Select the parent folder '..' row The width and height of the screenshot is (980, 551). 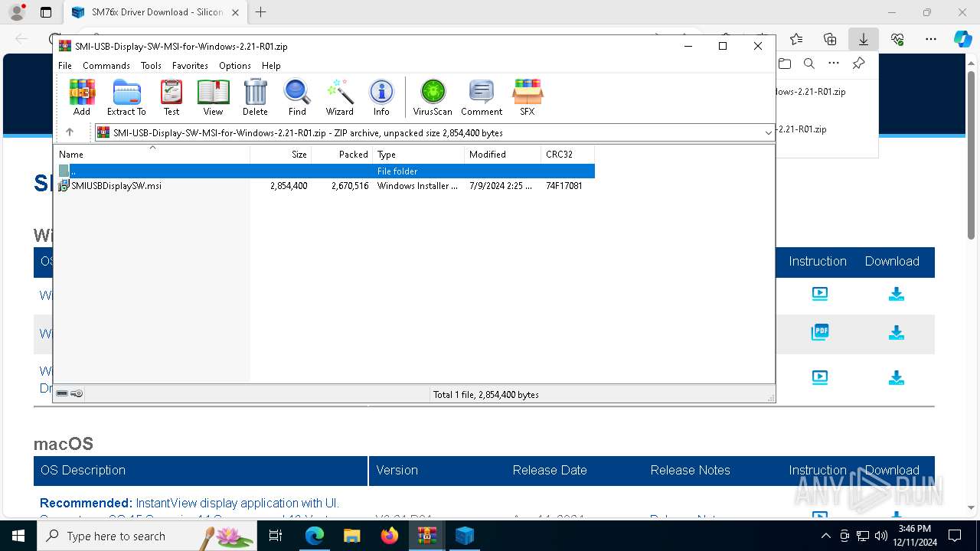coord(325,171)
